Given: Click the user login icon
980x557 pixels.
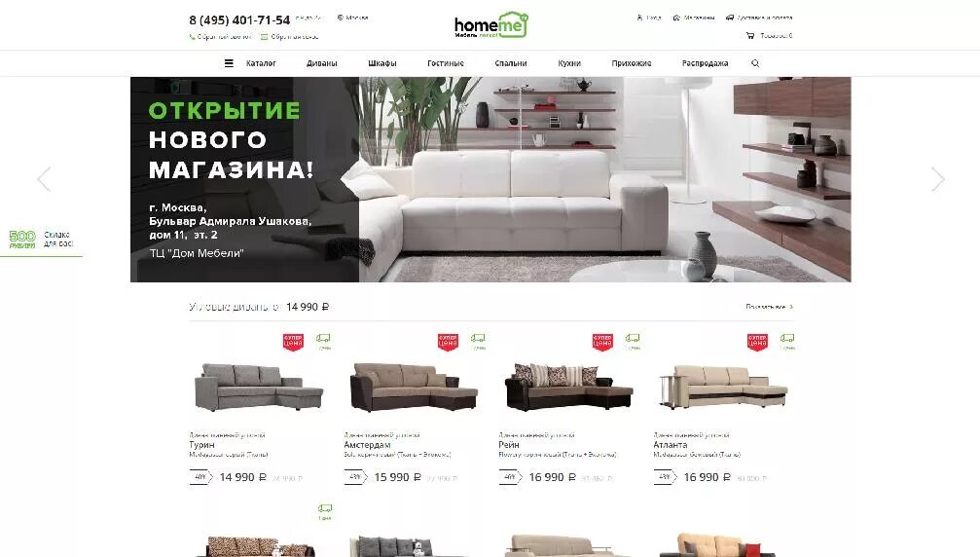Looking at the screenshot, I should pos(639,18).
